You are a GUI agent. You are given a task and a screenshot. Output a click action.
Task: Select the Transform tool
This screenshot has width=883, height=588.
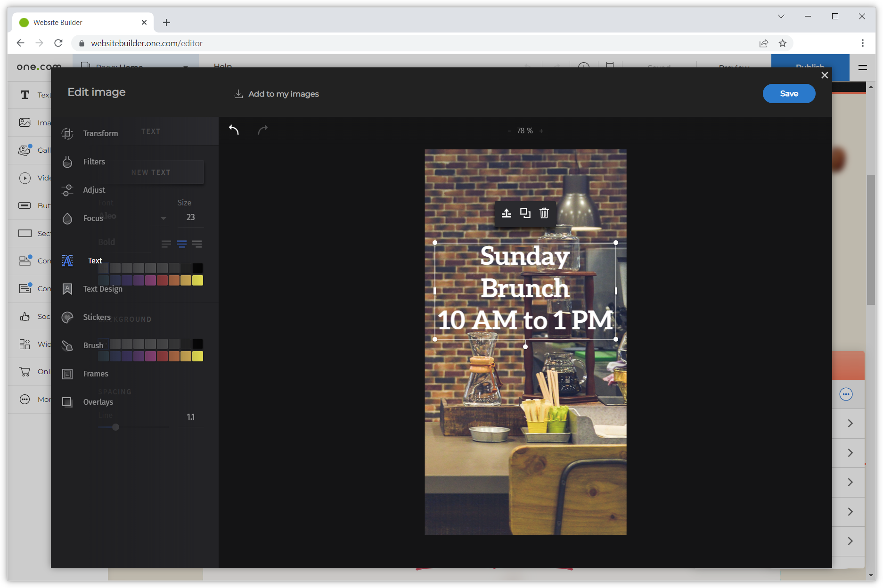pyautogui.click(x=100, y=133)
